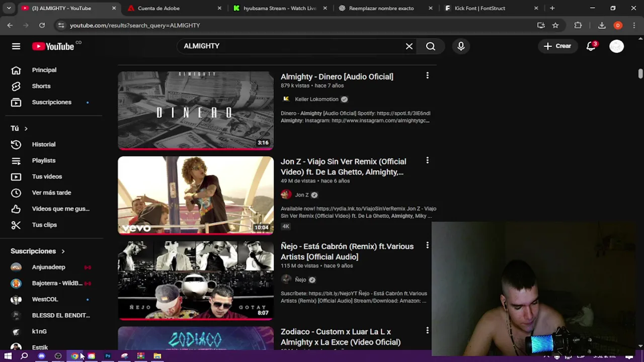Image resolution: width=644 pixels, height=362 pixels.
Task: Click the Crear button
Action: (557, 46)
